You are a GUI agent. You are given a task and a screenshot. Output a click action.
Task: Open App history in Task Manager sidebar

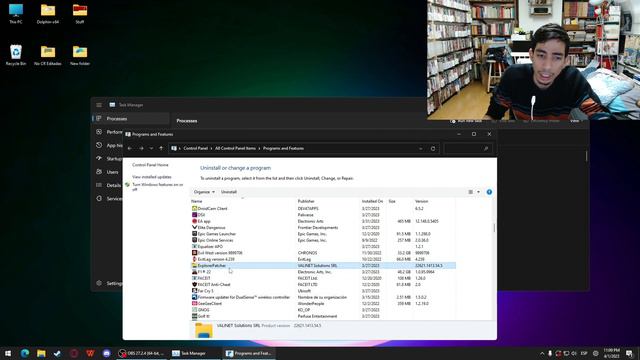108,145
